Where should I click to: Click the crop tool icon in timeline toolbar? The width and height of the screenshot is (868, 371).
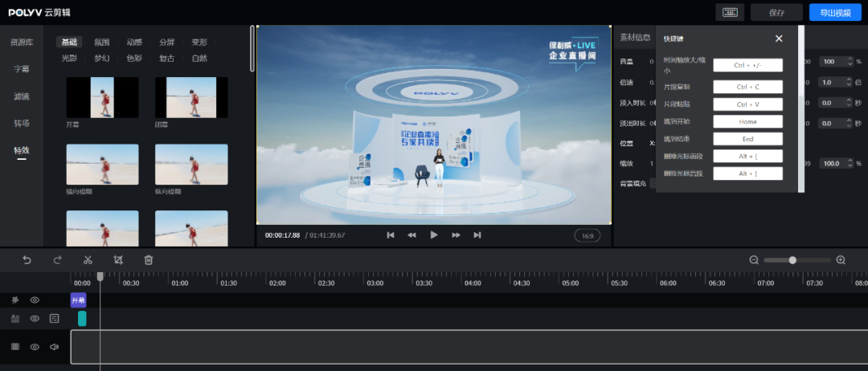(118, 259)
